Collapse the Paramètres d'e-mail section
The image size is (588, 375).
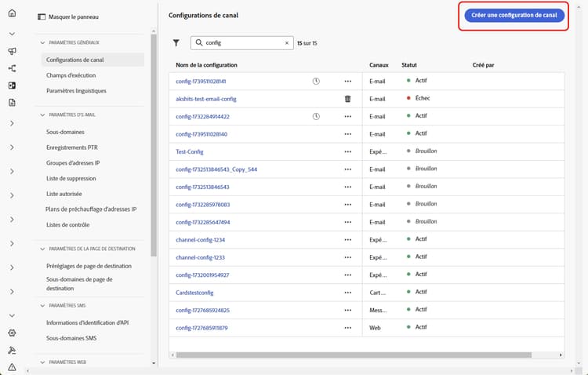[42, 115]
